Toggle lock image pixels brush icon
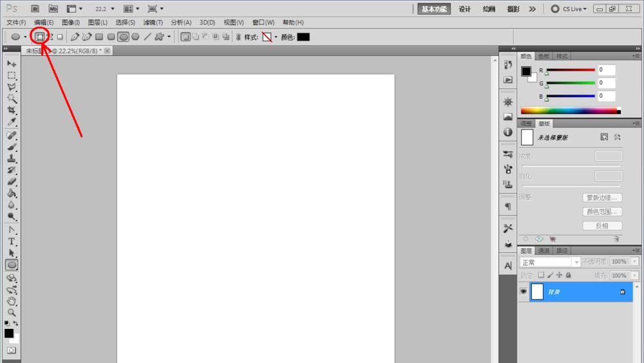This screenshot has width=644, height=363. [550, 275]
